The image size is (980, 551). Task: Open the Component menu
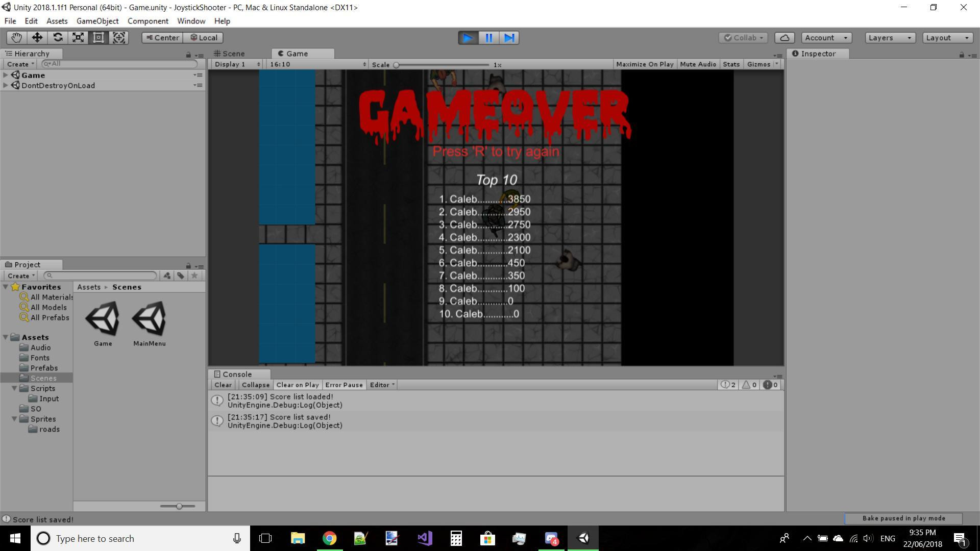pos(148,21)
